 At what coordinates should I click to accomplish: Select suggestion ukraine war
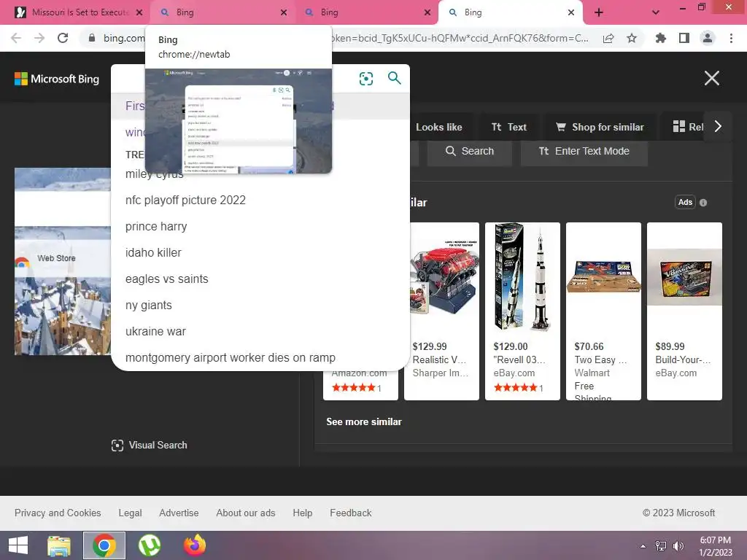click(x=260, y=332)
